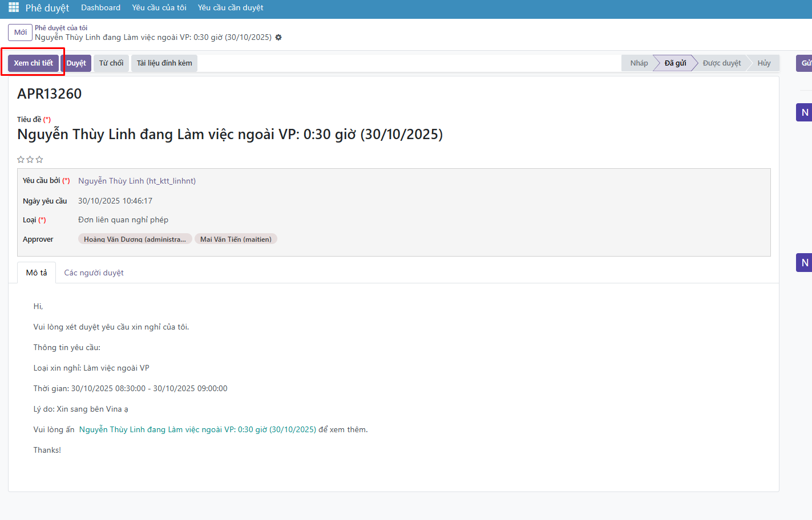Open the Dashboard menu
This screenshot has height=520, width=812.
pos(100,7)
